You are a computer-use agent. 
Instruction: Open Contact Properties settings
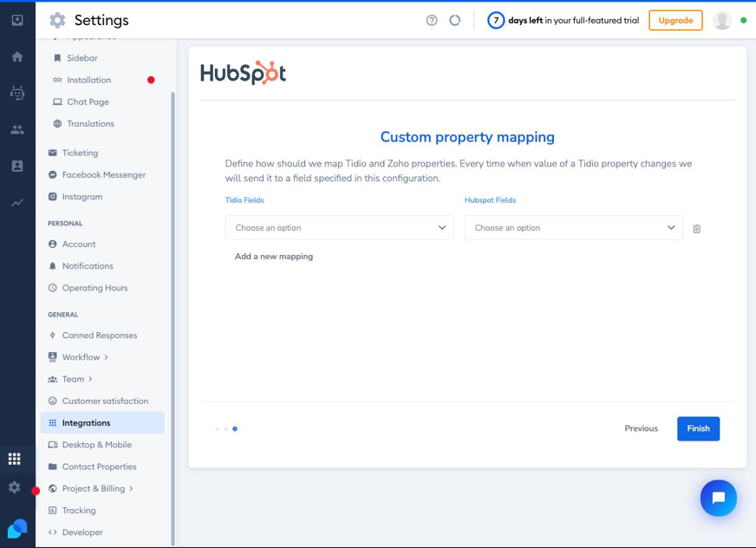(x=99, y=467)
